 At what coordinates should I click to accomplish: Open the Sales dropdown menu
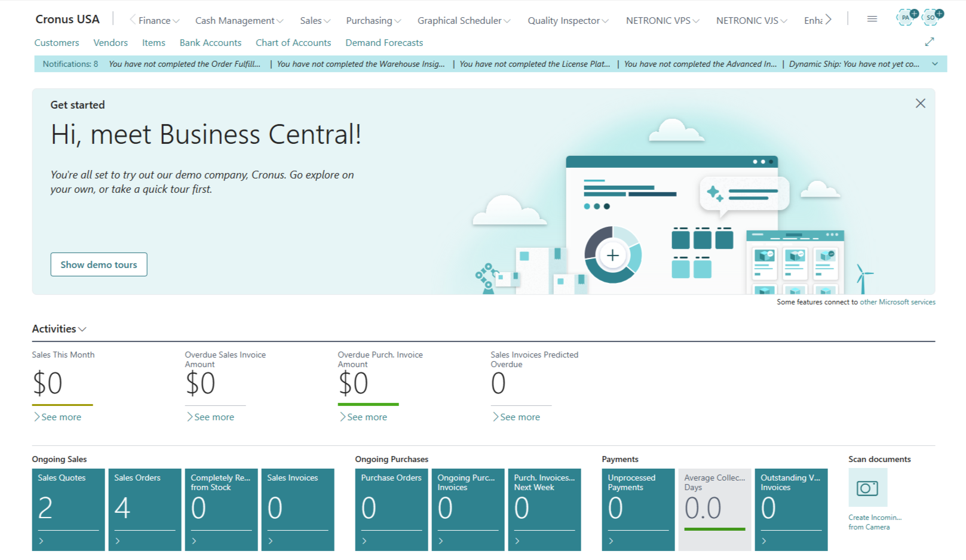[x=315, y=20]
